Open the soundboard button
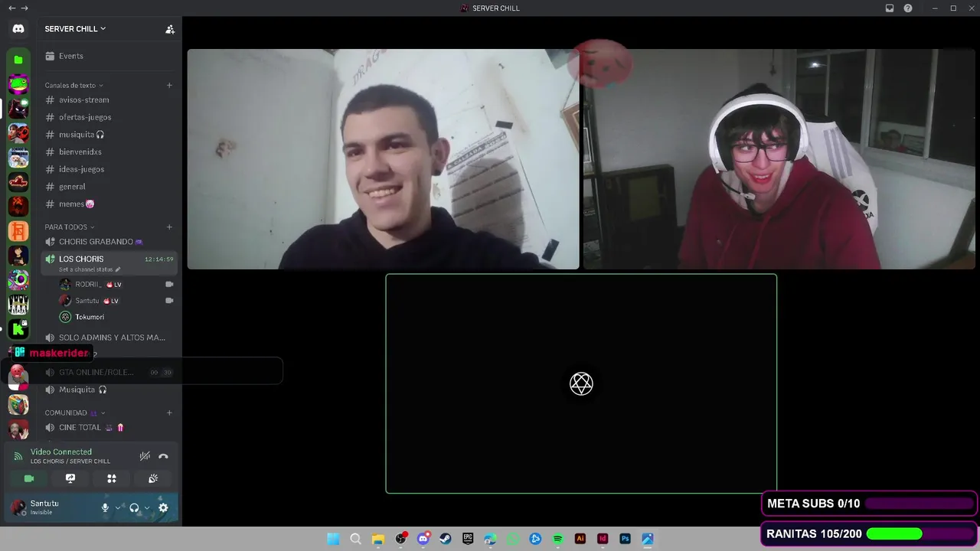Image resolution: width=980 pixels, height=551 pixels. click(x=153, y=478)
